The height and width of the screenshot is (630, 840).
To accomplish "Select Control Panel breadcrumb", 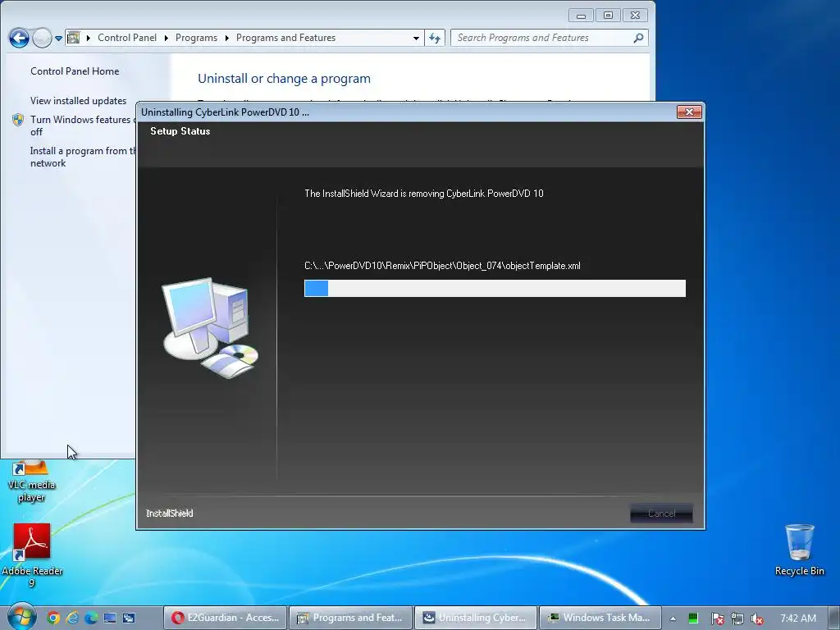I will point(127,38).
